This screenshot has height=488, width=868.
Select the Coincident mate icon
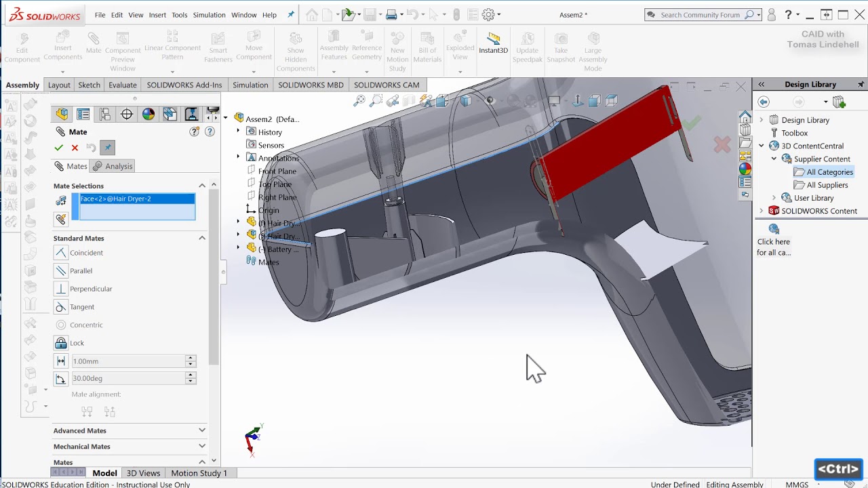[61, 253]
